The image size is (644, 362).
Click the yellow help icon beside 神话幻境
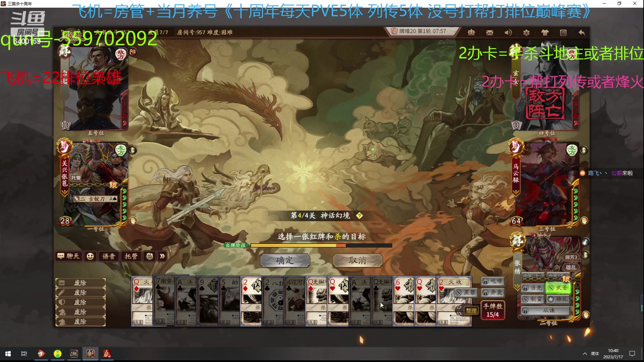(359, 216)
